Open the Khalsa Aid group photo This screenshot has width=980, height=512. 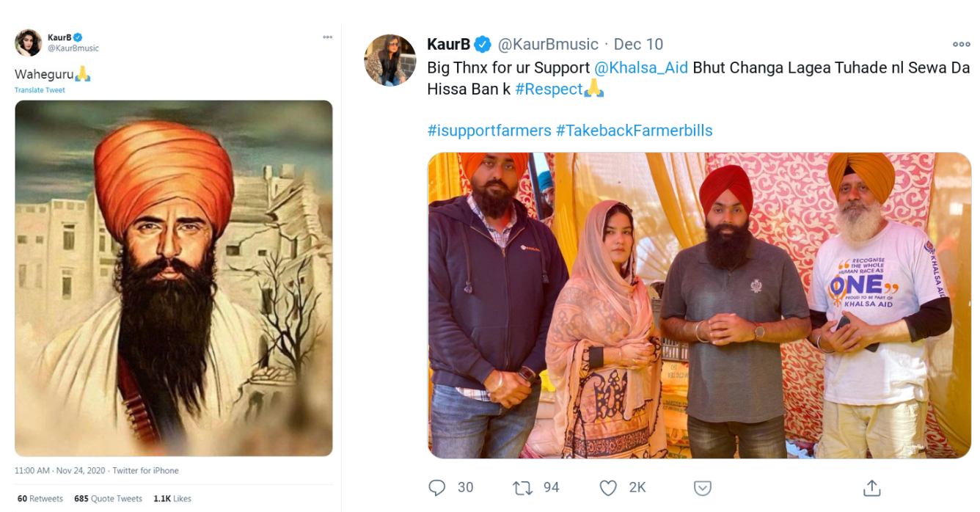tap(699, 305)
